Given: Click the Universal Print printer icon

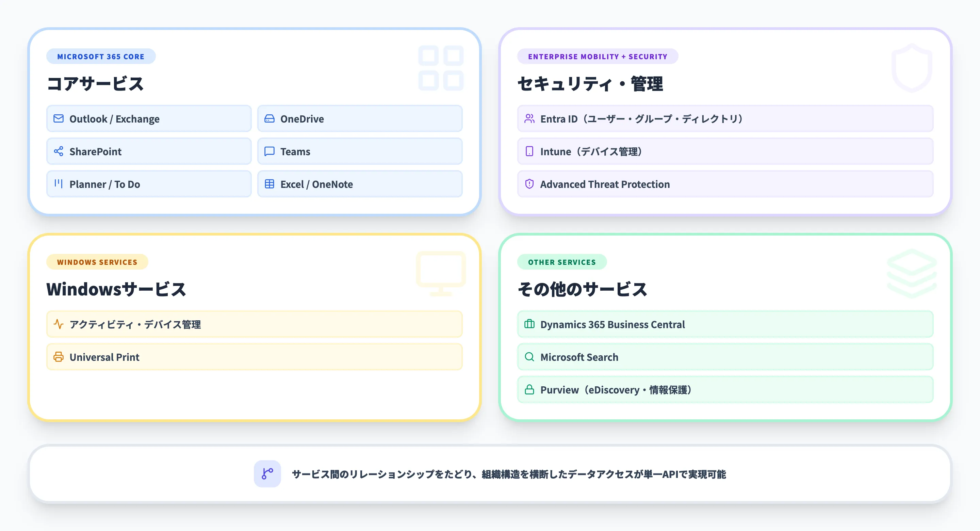Looking at the screenshot, I should tap(59, 357).
